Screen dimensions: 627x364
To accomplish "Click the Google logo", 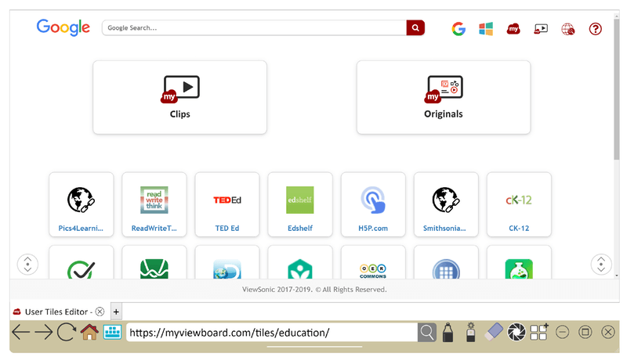I will pyautogui.click(x=63, y=27).
